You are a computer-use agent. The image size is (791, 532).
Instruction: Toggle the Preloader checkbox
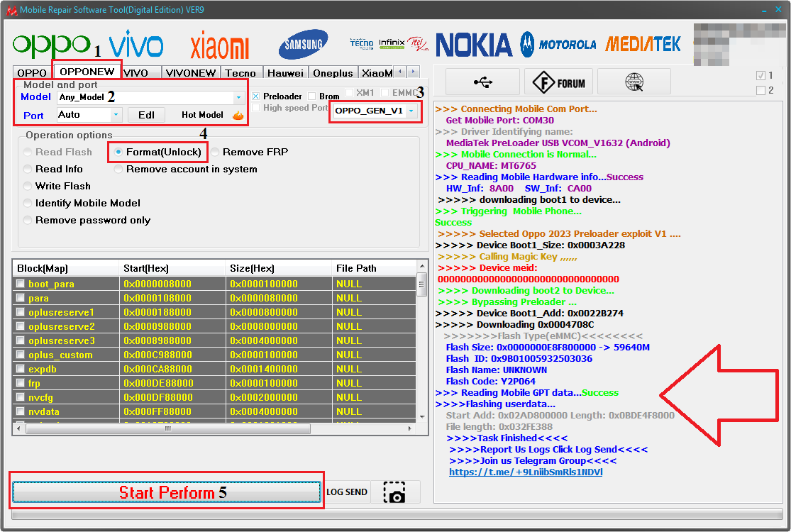pyautogui.click(x=256, y=96)
